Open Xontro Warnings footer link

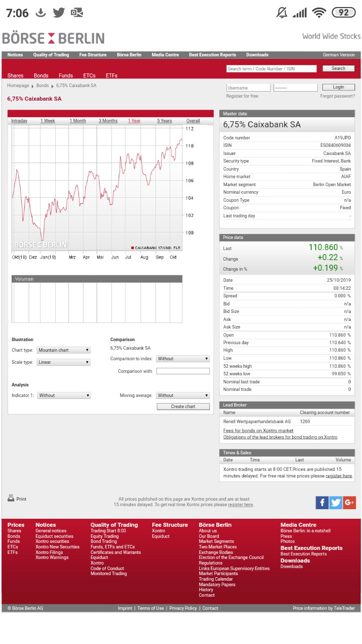[x=52, y=557]
